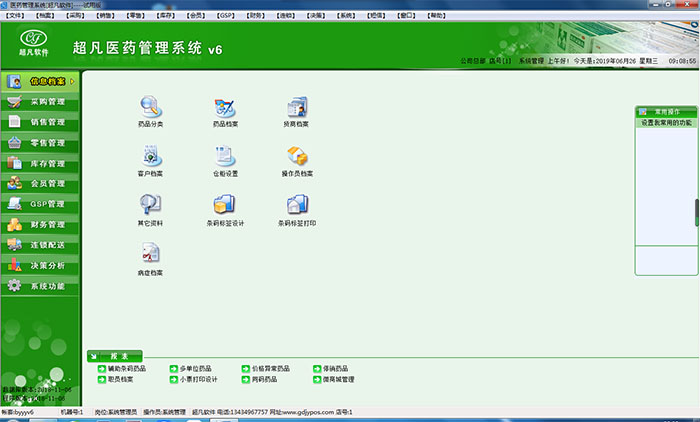Open the 【决策】 decision menu
The height and width of the screenshot is (422, 700).
[316, 16]
